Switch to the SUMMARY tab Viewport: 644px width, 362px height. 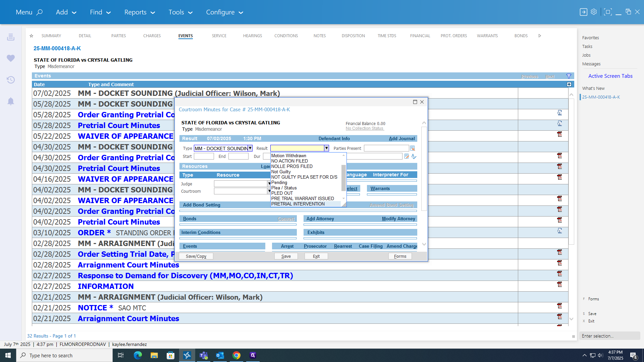click(x=51, y=36)
